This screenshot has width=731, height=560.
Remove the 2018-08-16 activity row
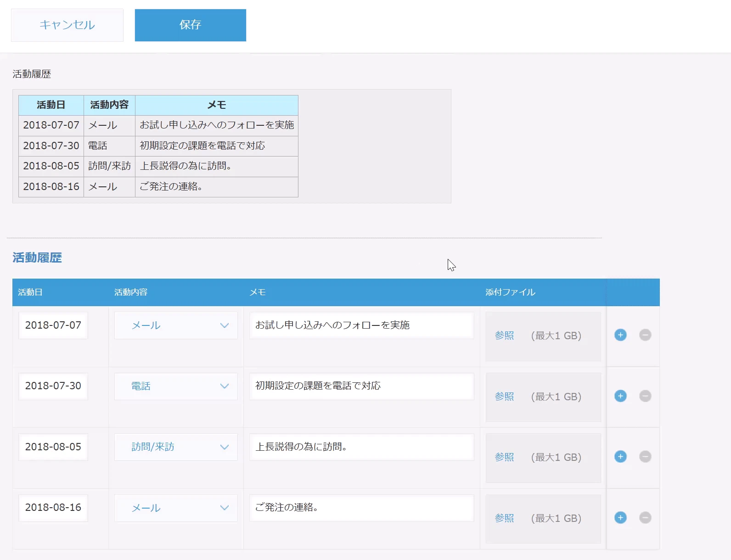pos(645,518)
